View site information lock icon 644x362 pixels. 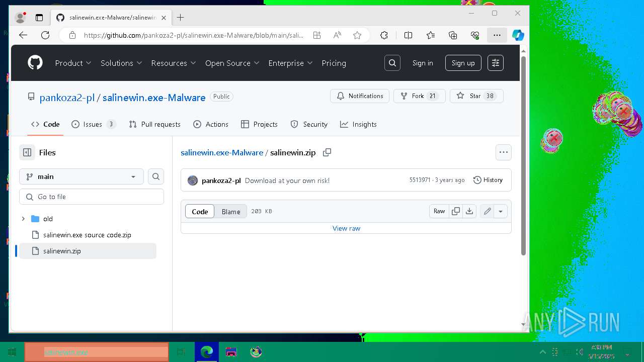72,35
